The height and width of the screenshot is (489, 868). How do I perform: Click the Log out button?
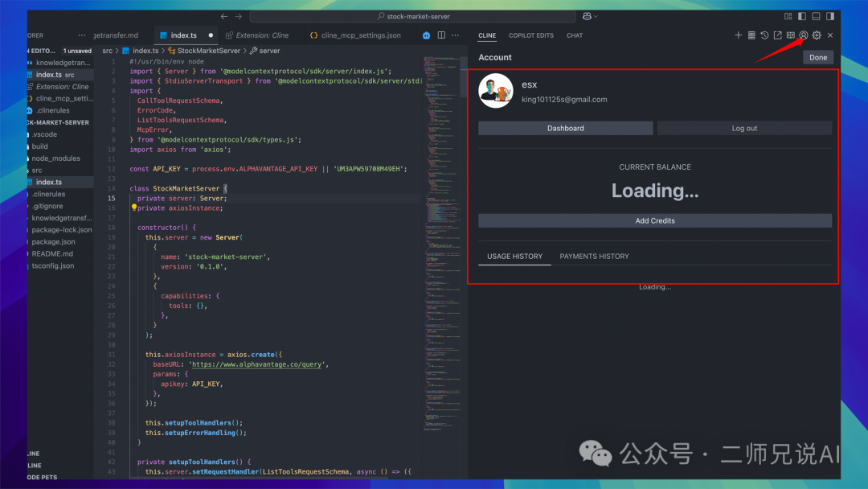744,128
